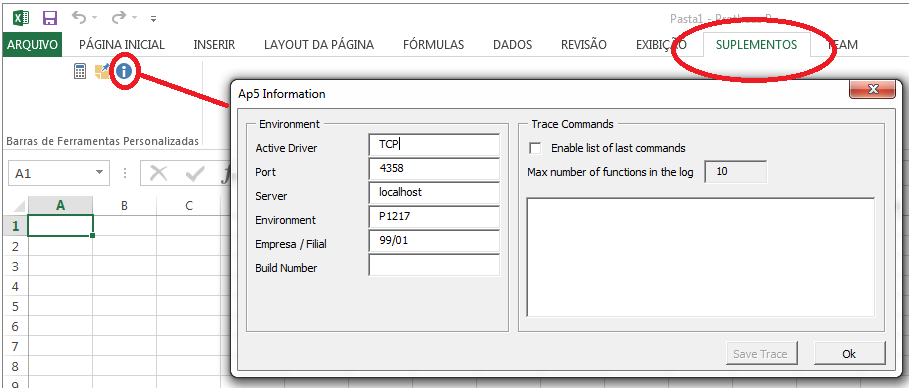
Task: Click the Name Box showing A1
Action: coord(52,173)
